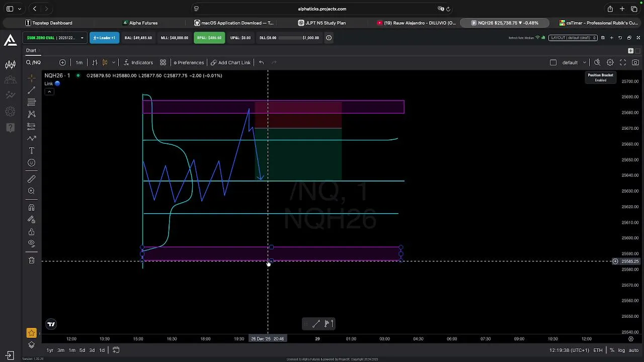This screenshot has height=362, width=644.
Task: Open the object tree layers icon
Action: (31, 345)
